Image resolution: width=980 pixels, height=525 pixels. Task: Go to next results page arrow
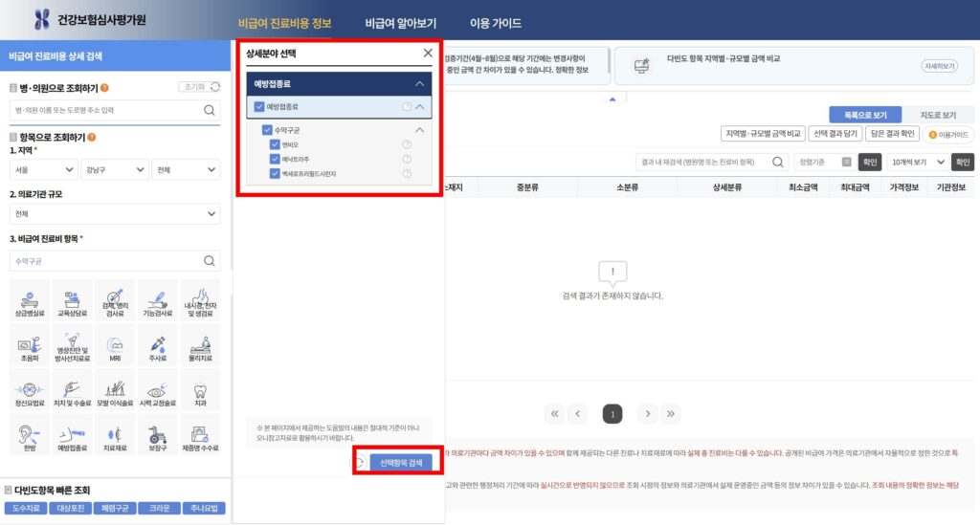[x=648, y=413]
